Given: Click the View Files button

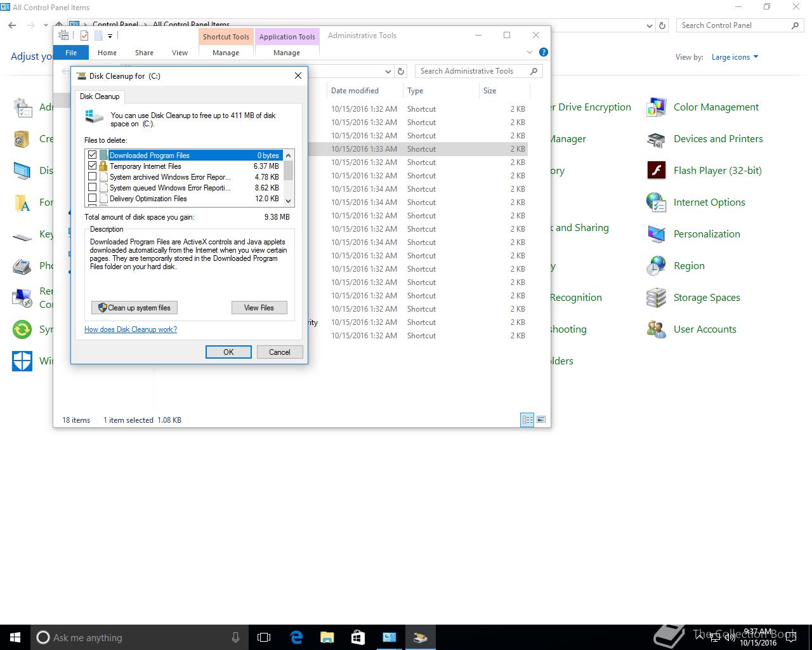Looking at the screenshot, I should (259, 308).
